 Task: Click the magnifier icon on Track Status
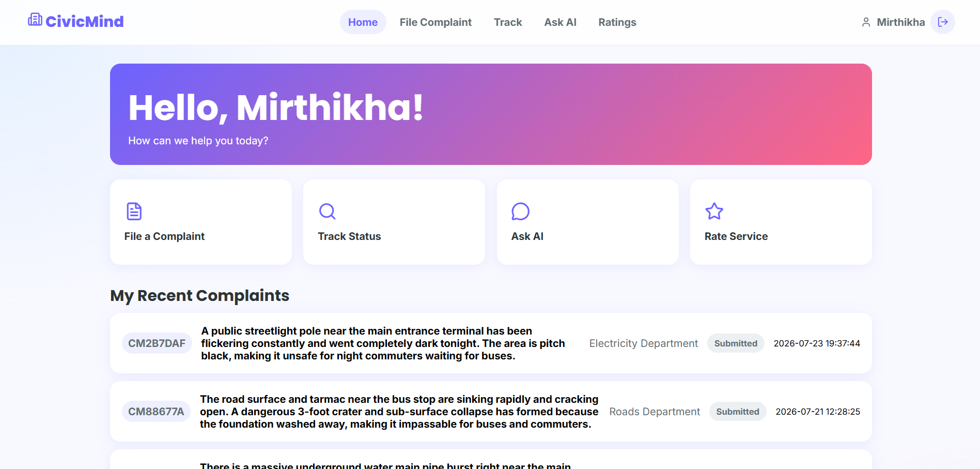click(x=328, y=211)
